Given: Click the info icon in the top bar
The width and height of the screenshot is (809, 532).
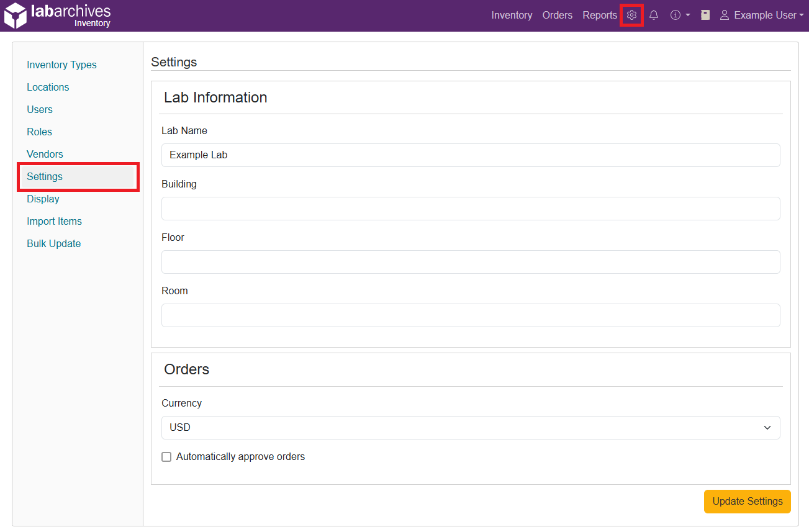Looking at the screenshot, I should 676,15.
